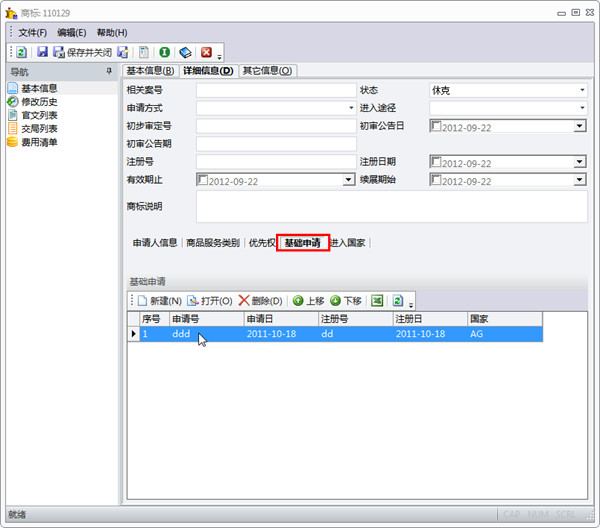
Task: Open the 基础申请 toolbar overflow arrow
Action: click(x=411, y=305)
